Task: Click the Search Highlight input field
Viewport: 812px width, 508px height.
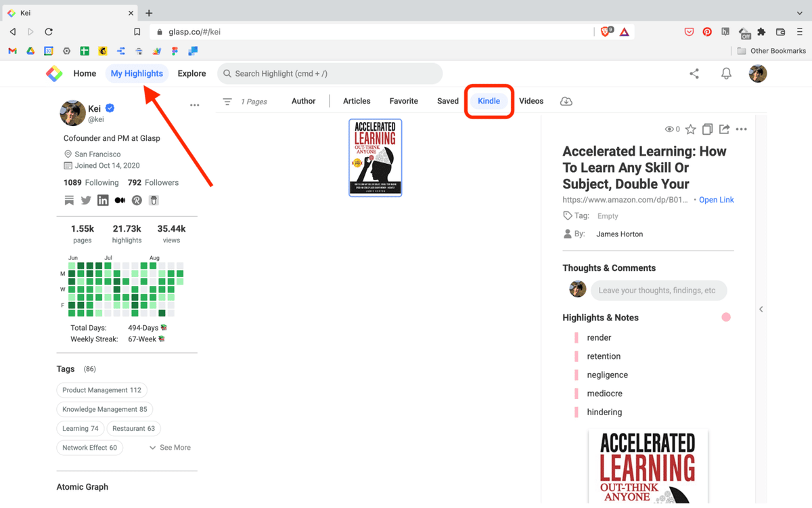Action: pos(330,73)
